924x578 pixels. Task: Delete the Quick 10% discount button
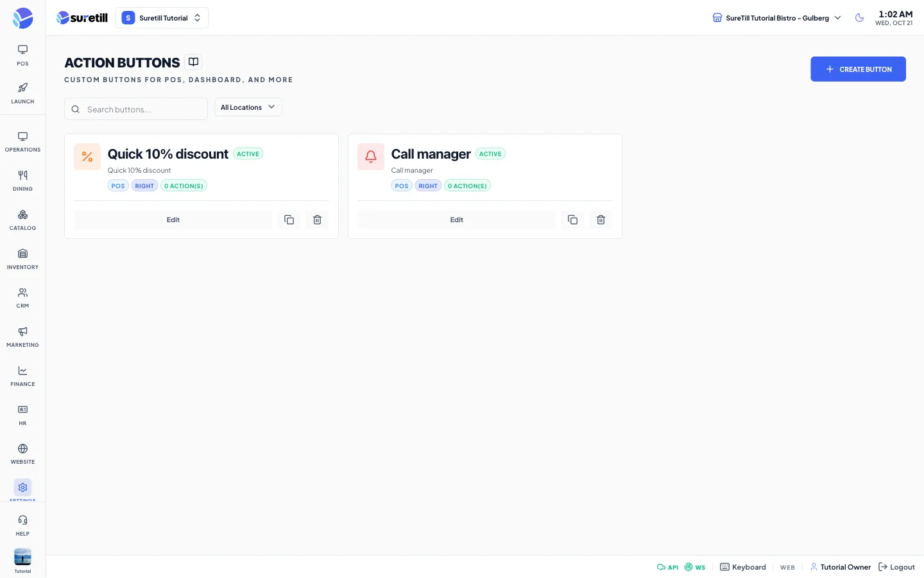click(317, 220)
